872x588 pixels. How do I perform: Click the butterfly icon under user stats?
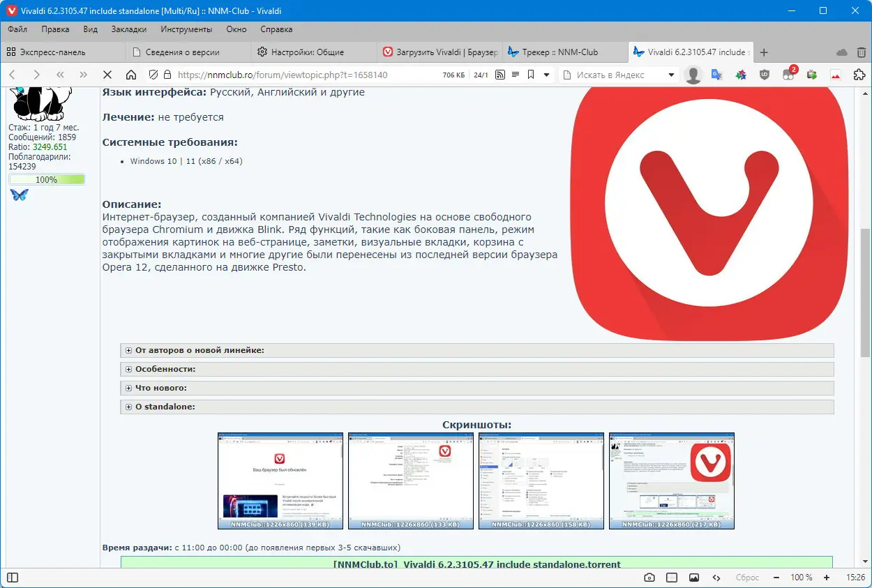click(20, 195)
